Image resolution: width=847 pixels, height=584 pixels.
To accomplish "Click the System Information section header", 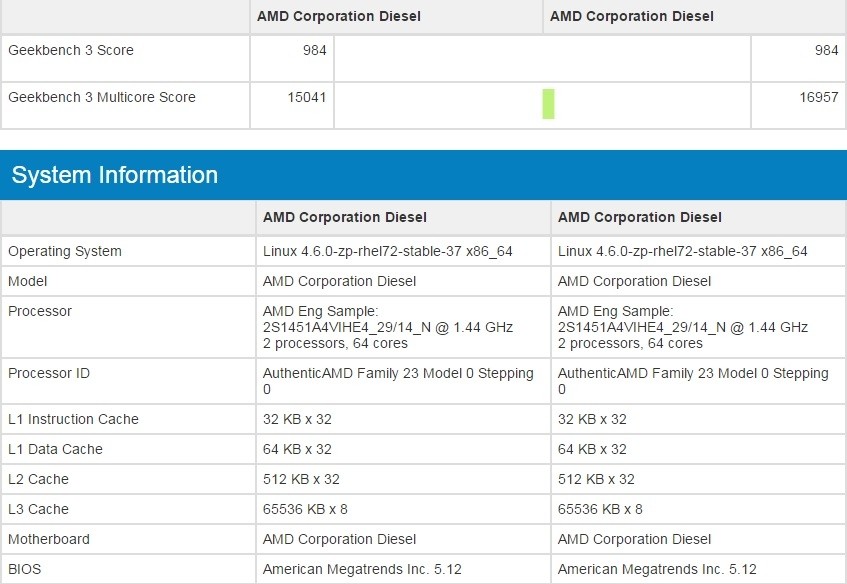I will 115,174.
